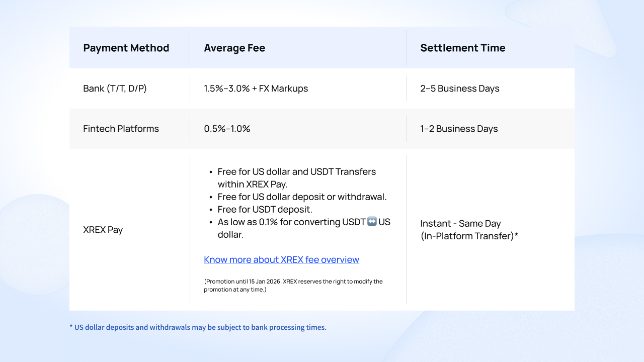Click the "Settlement Time" column header
The height and width of the screenshot is (362, 644).
[462, 48]
